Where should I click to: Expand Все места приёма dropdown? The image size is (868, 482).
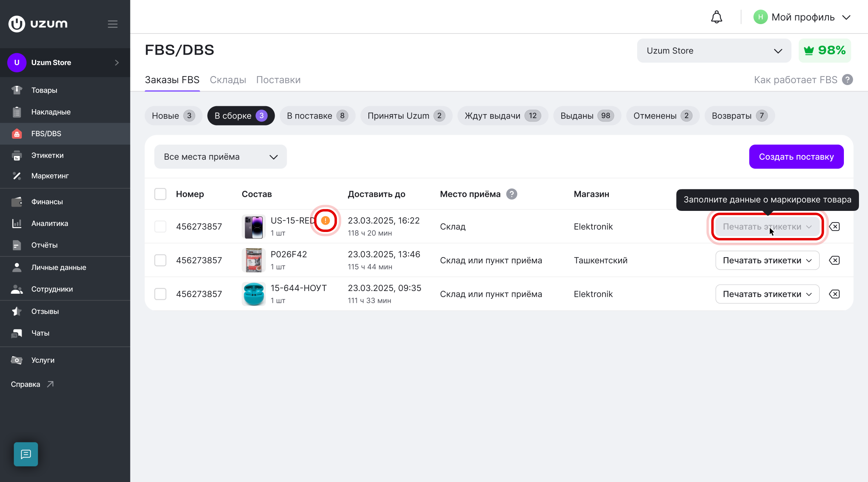click(220, 157)
